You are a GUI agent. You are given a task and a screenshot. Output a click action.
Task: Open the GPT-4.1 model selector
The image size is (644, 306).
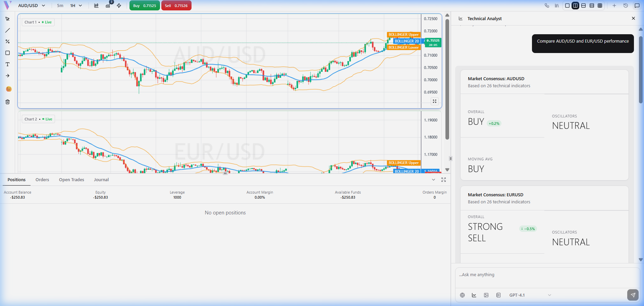coord(530,295)
